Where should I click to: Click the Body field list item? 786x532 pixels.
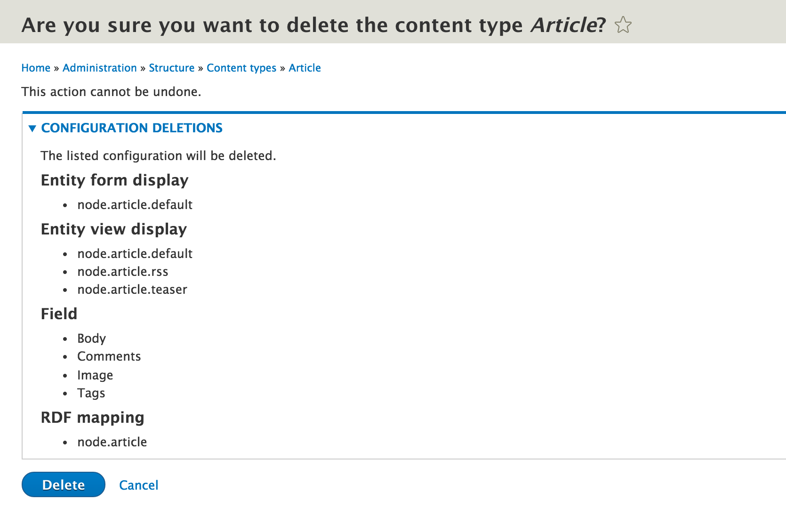(x=92, y=338)
